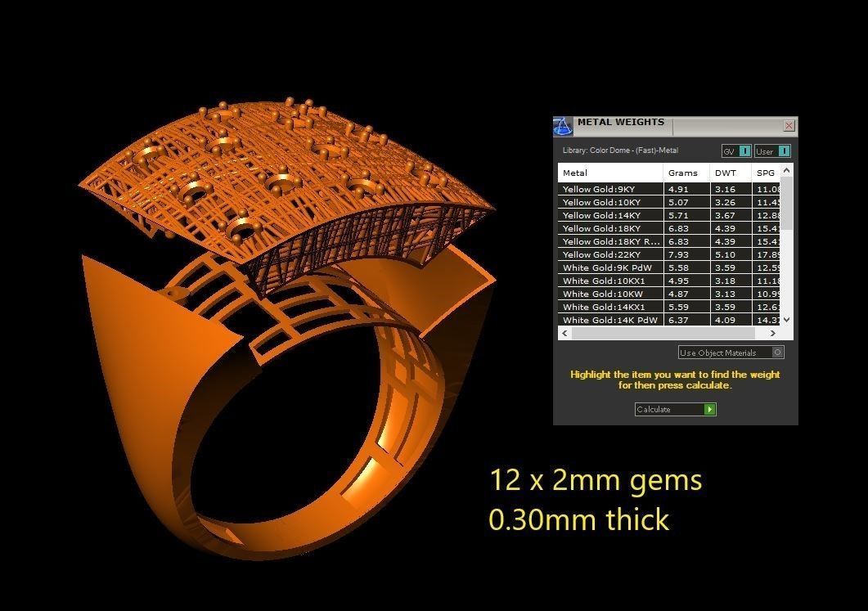Click the 6.37 grams cell

686,320
